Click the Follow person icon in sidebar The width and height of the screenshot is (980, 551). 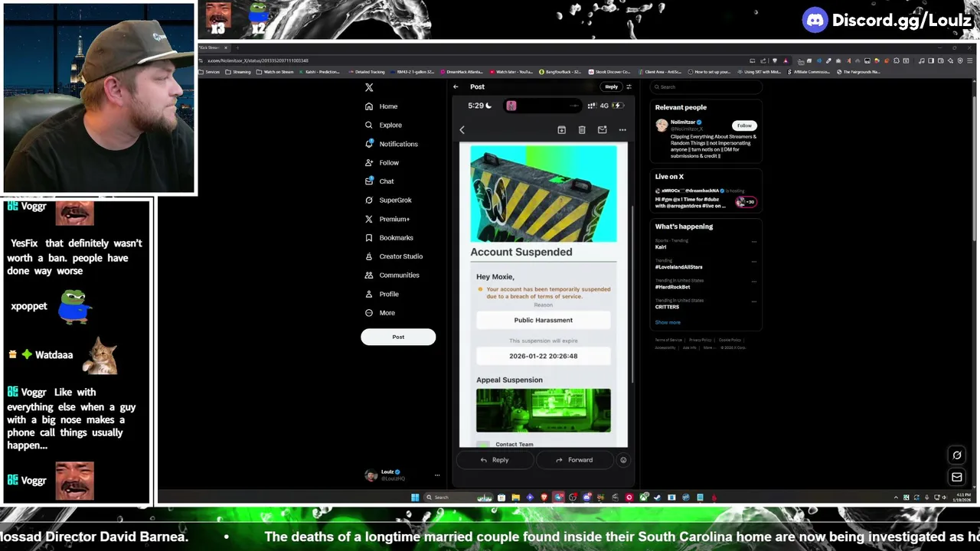click(x=369, y=162)
